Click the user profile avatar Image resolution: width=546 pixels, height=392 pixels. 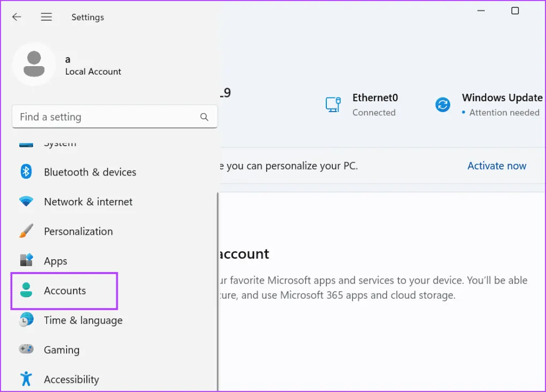[x=34, y=64]
